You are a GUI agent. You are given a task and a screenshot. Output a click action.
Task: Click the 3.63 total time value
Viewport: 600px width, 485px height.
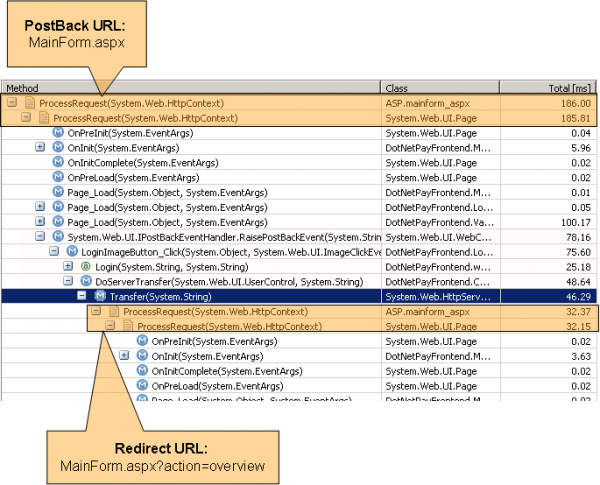[x=581, y=356]
